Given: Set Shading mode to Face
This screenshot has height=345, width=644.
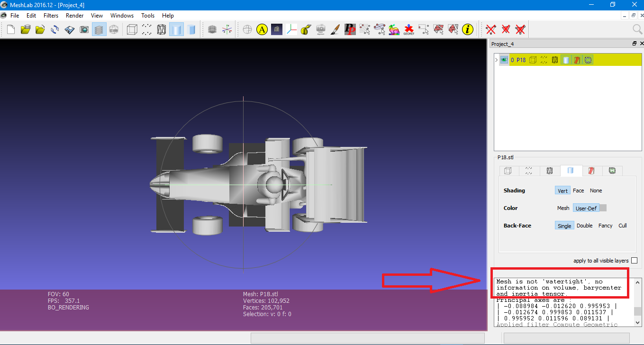Looking at the screenshot, I should tap(578, 191).
